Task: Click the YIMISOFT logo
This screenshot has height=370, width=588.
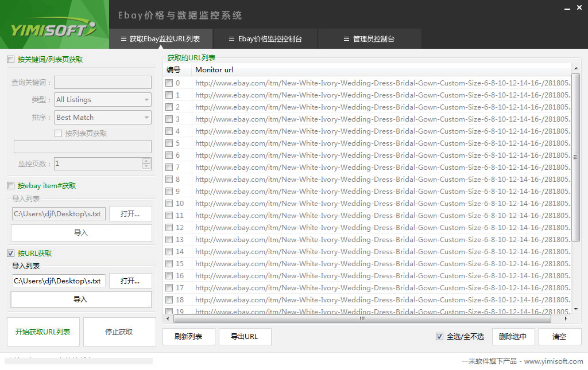Action: pos(53,29)
